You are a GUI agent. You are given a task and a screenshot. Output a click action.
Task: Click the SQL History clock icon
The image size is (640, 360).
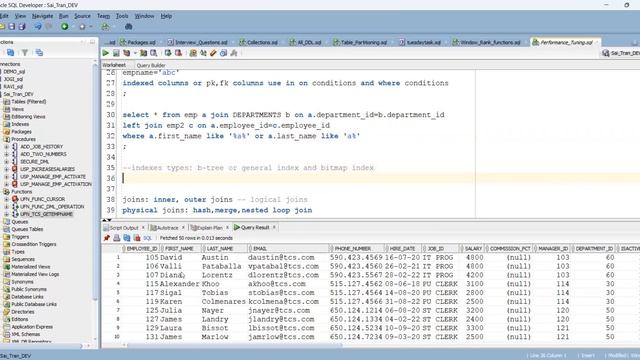pyautogui.click(x=223, y=53)
